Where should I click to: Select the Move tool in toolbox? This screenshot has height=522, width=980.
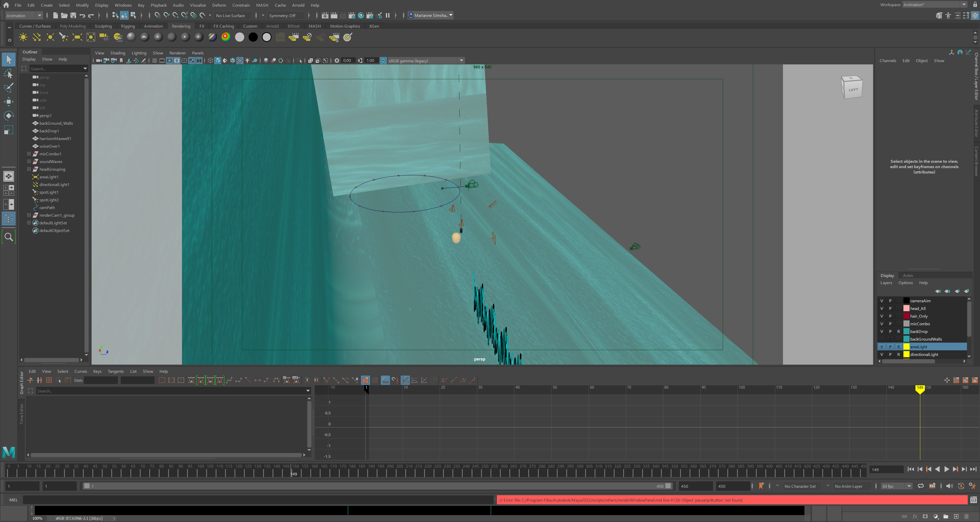[x=8, y=101]
